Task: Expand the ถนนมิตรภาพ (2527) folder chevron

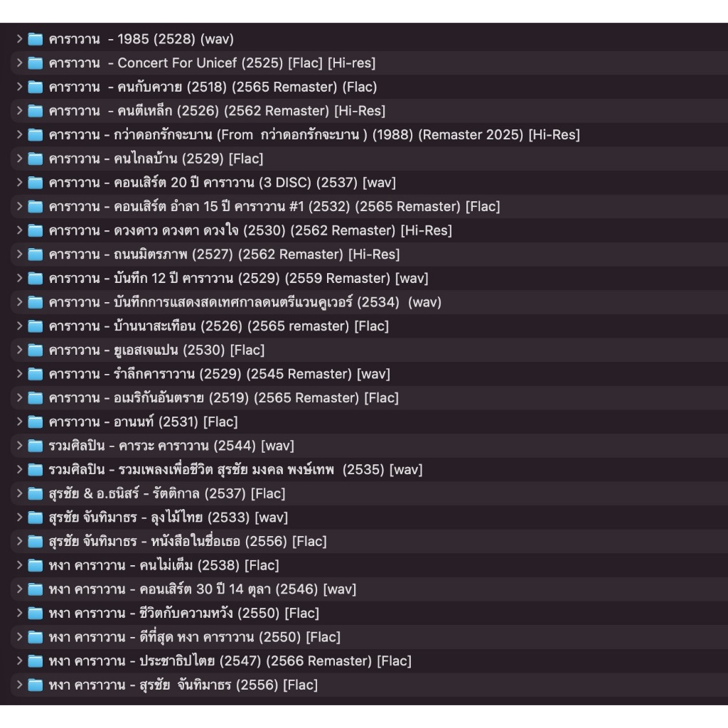Action: [x=19, y=254]
